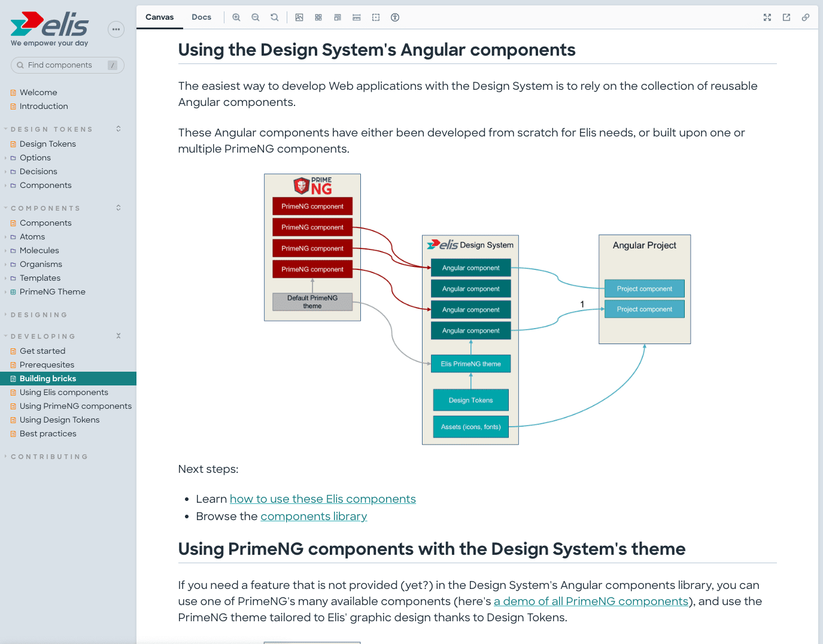Open the background change tool
823x644 pixels.
point(299,17)
